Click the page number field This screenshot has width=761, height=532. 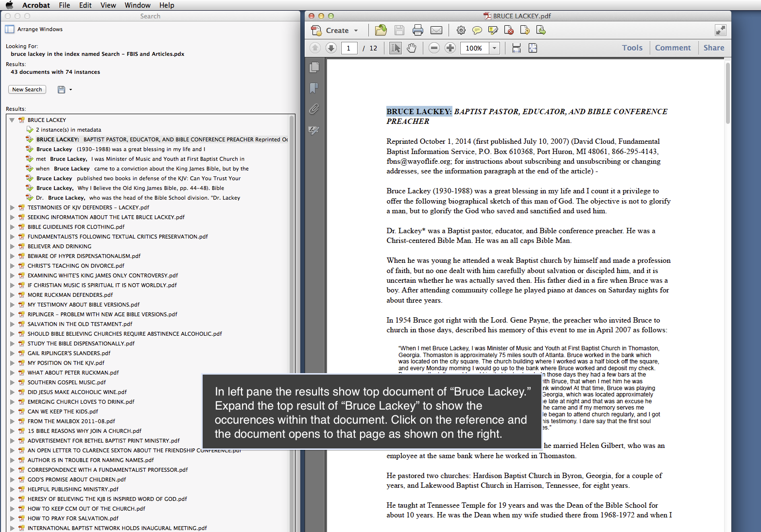coord(349,48)
